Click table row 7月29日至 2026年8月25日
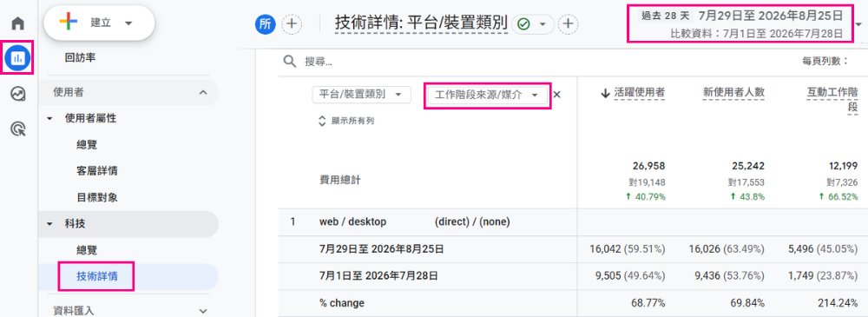Viewport: 868px width, 317px height. [381, 249]
